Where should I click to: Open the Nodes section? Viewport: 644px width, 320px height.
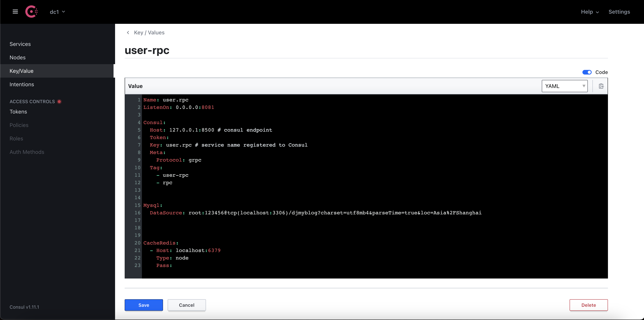coord(17,57)
